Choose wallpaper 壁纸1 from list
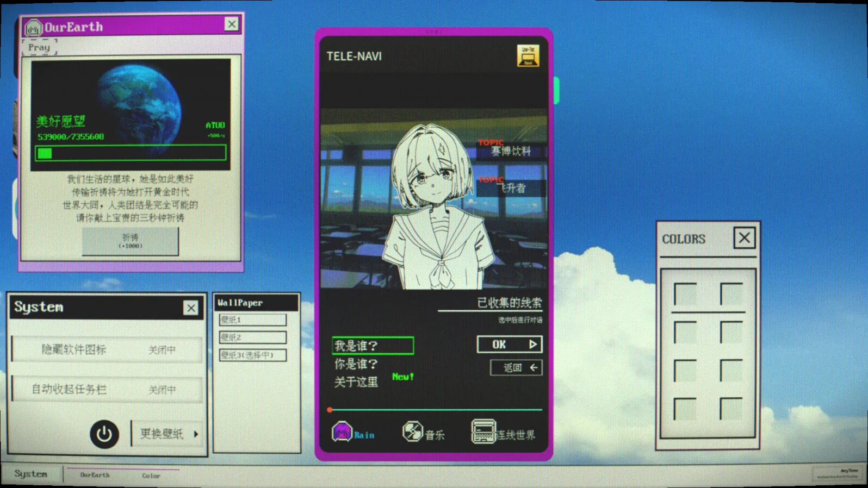This screenshot has height=488, width=868. tap(253, 320)
